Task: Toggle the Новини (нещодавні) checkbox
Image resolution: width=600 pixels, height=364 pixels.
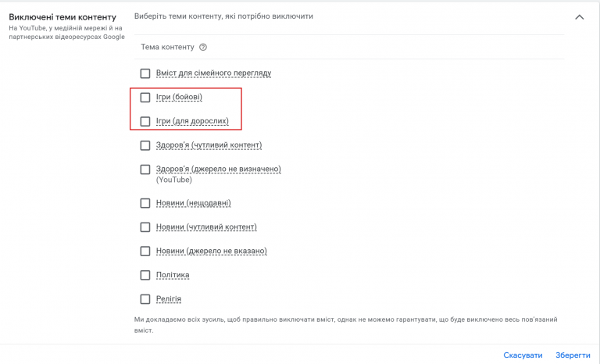Action: [x=145, y=203]
